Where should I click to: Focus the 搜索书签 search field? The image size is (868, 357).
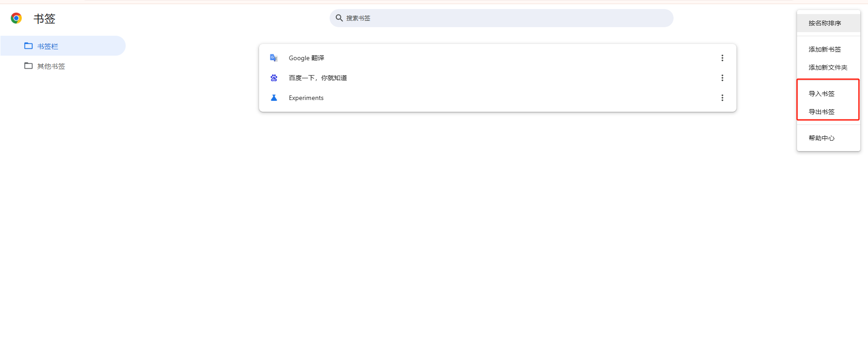point(501,18)
